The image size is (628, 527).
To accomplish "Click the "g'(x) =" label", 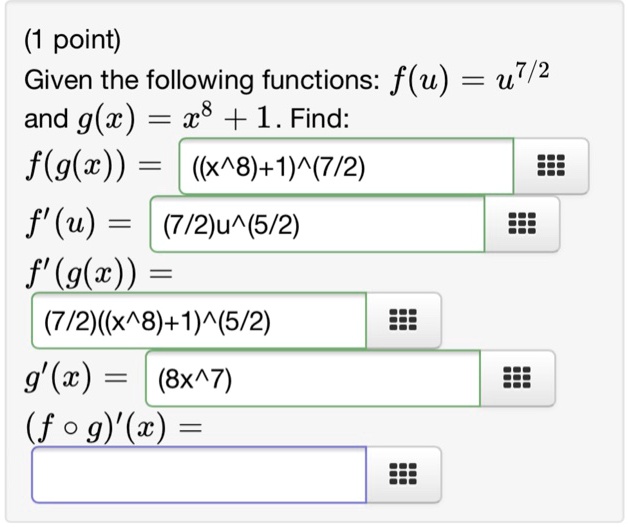I will click(x=78, y=379).
